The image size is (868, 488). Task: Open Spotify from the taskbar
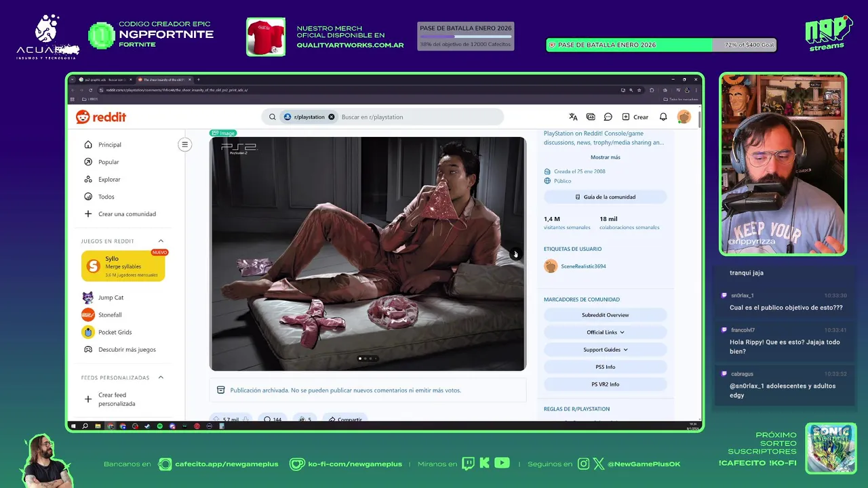pos(159,426)
